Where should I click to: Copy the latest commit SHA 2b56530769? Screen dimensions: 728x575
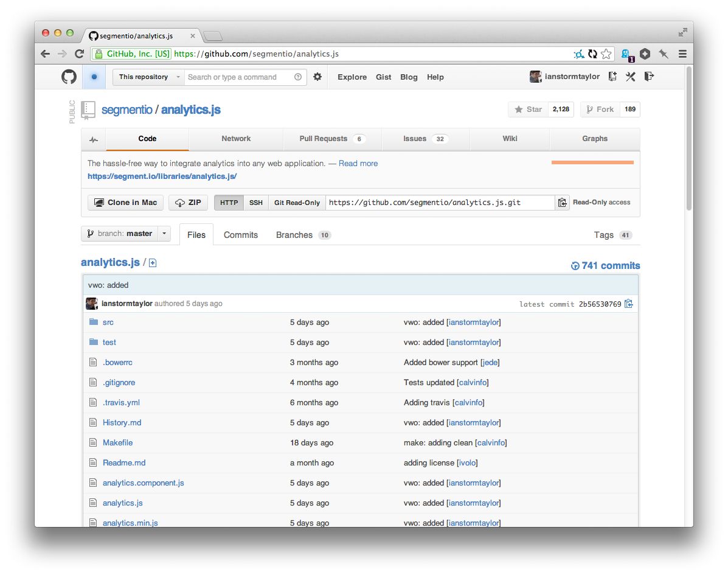coord(629,304)
